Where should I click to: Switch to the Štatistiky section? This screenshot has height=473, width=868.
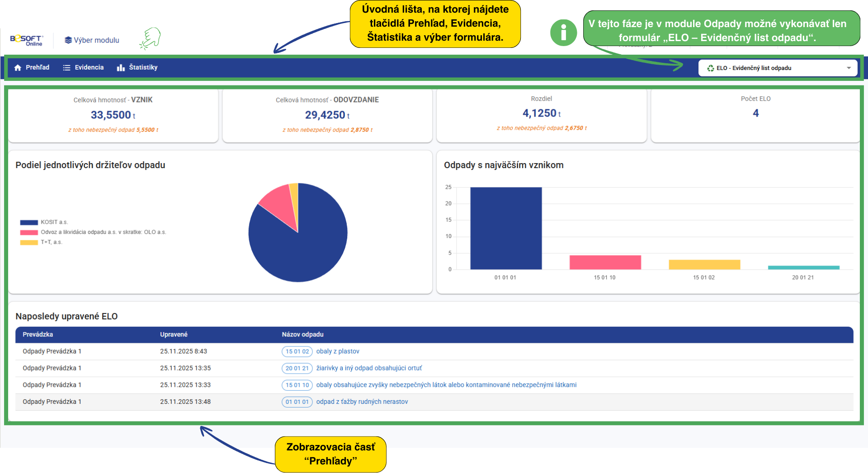(x=143, y=68)
